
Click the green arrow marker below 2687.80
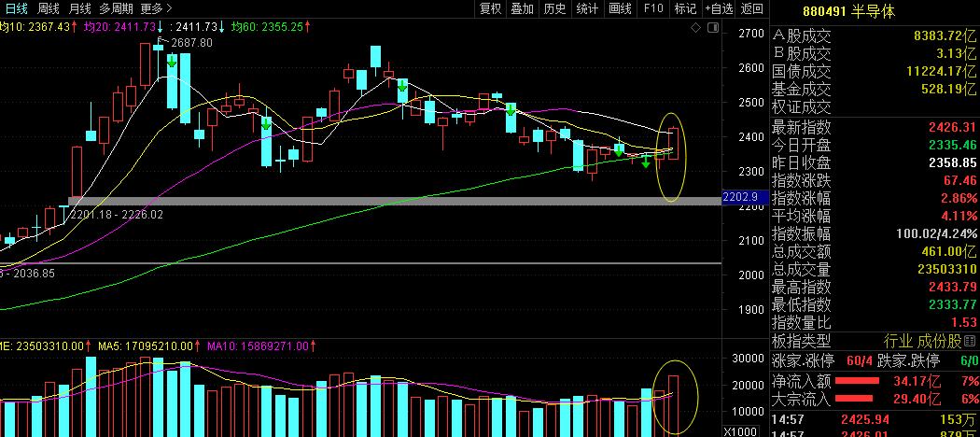(x=171, y=61)
